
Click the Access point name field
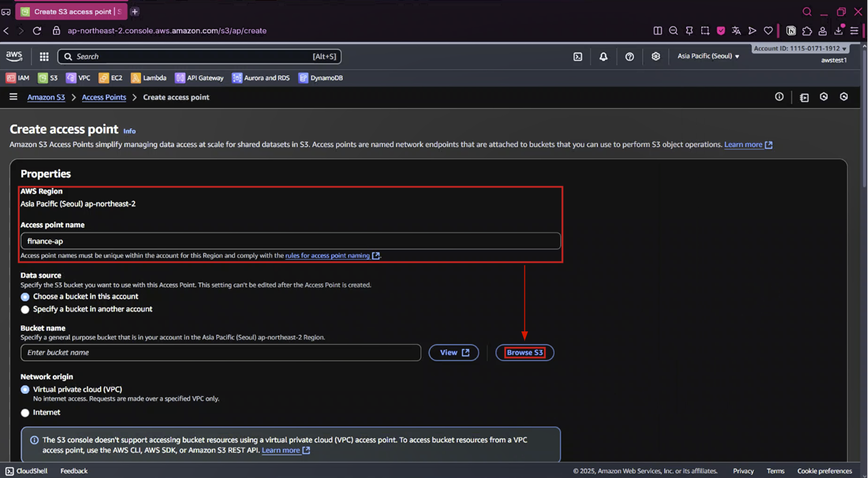tap(290, 241)
